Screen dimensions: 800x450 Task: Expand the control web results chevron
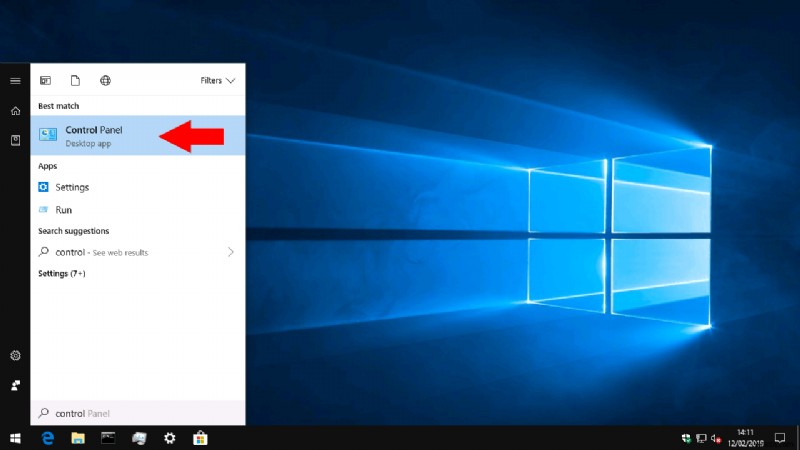pos(231,252)
